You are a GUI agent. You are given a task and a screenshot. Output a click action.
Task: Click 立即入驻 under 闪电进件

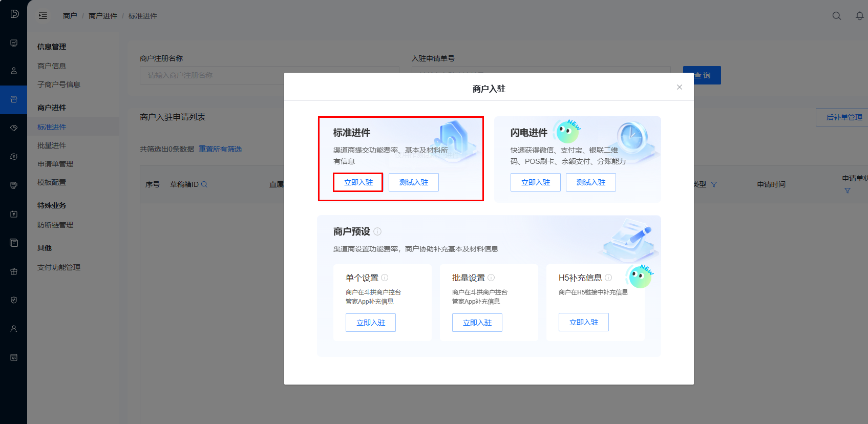point(535,182)
